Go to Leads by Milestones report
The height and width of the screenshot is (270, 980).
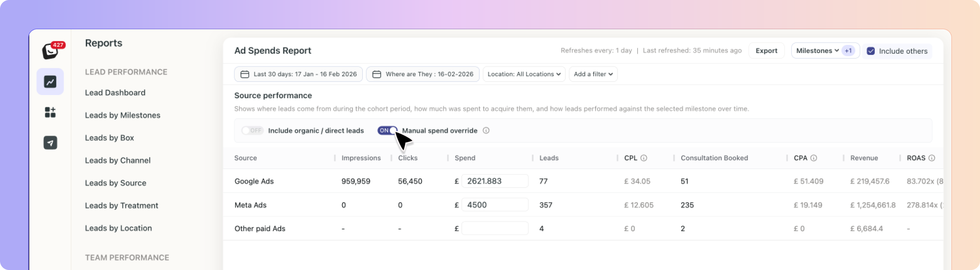(x=122, y=115)
